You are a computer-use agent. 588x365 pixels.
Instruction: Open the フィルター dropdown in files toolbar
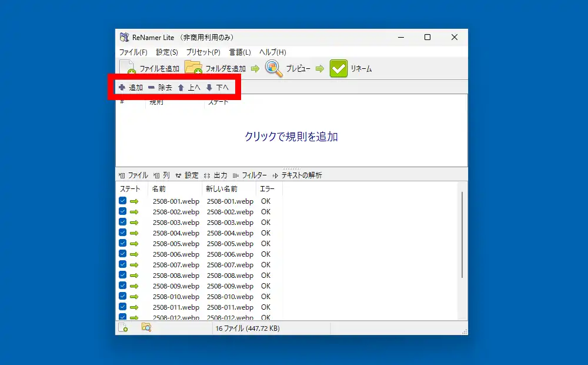tap(250, 175)
